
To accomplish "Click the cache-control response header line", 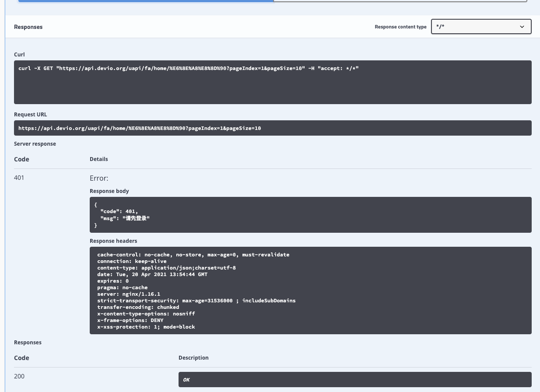I will click(x=193, y=255).
